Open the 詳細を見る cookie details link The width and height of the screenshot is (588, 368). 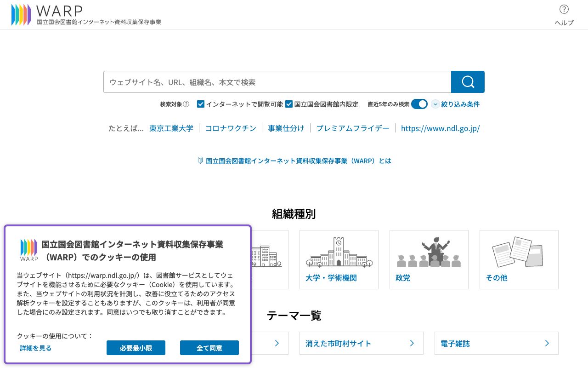tap(35, 348)
